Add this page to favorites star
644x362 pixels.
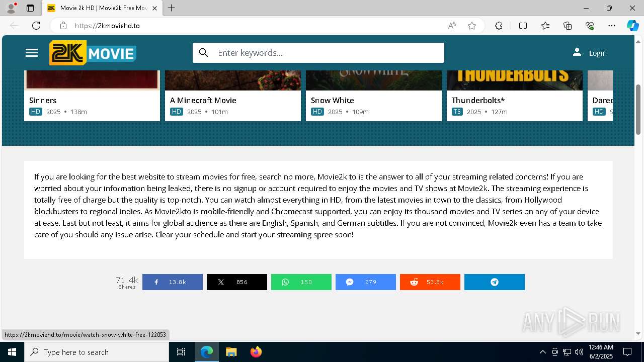point(472,26)
